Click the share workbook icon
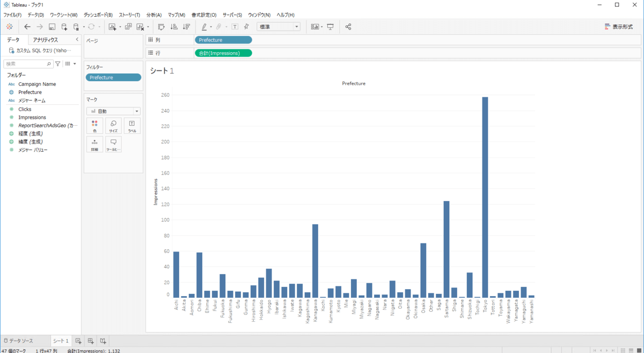This screenshot has height=353, width=644. [x=348, y=26]
